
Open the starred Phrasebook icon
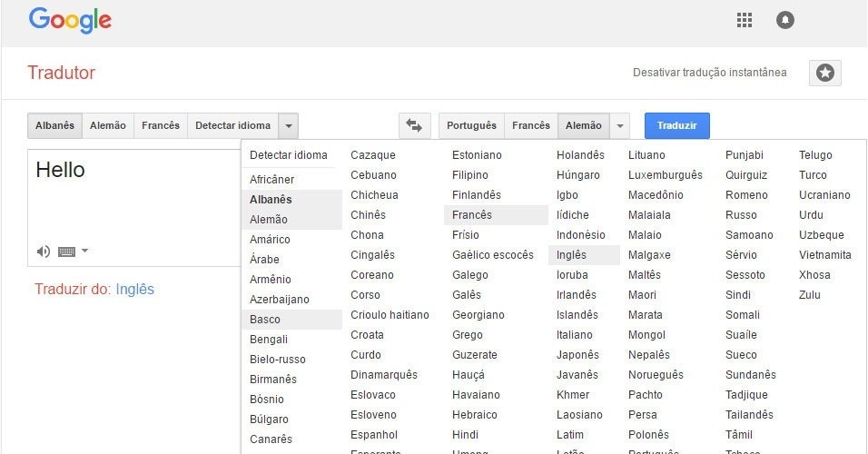pyautogui.click(x=824, y=73)
